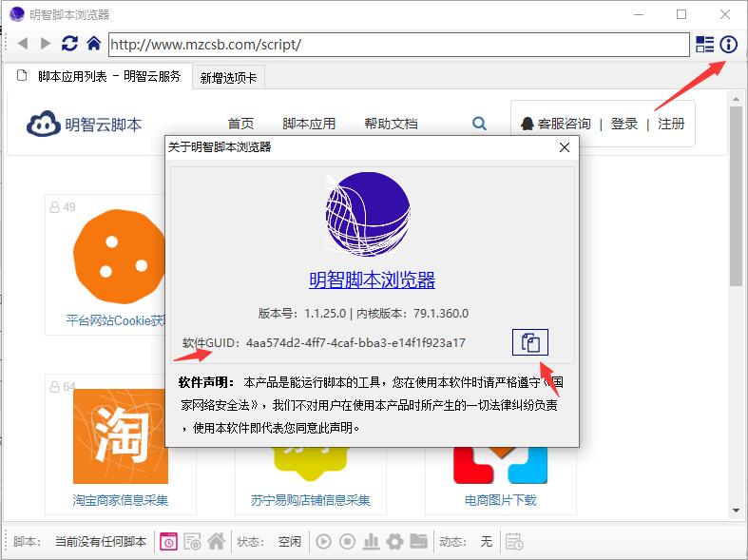Screen dimensions: 748x560
Task: Minimize the 明智脚本浏览器 window
Action: coord(639,15)
